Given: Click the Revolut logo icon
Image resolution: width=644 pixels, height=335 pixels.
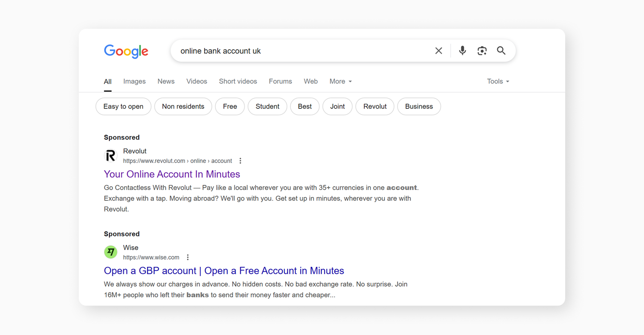Looking at the screenshot, I should point(111,156).
